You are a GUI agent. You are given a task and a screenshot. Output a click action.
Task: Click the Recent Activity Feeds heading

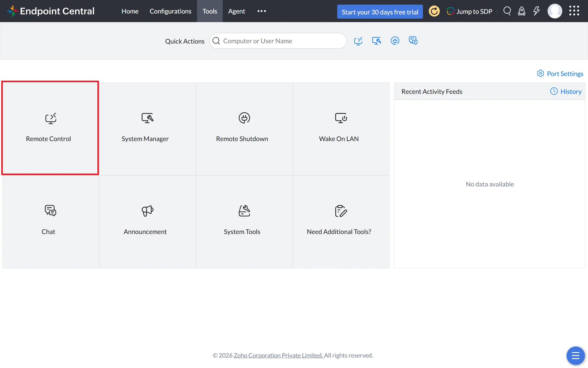(432, 91)
